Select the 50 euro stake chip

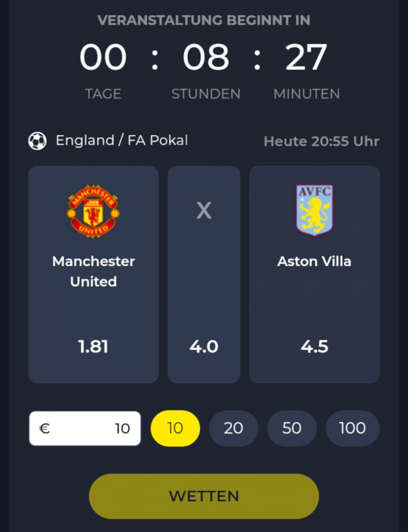tap(292, 428)
